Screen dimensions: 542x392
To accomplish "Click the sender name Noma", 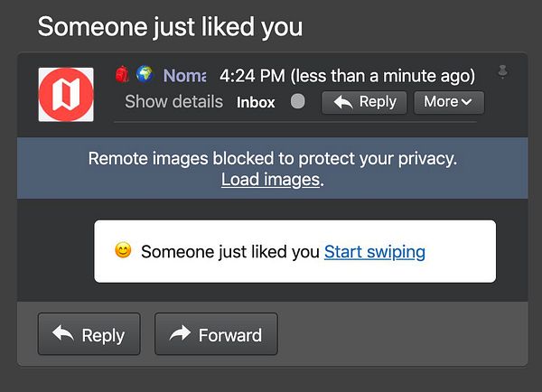I will 184,76.
